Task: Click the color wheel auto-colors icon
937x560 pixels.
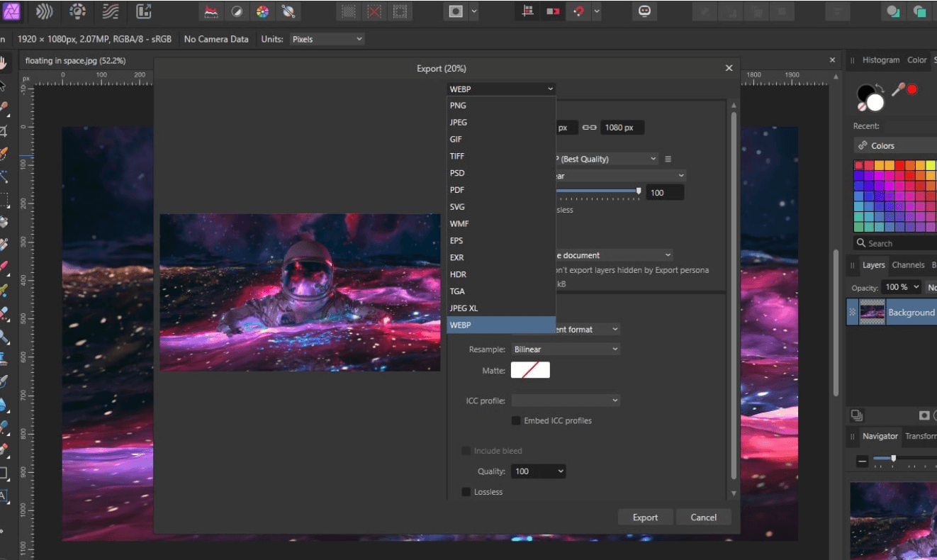Action: pyautogui.click(x=262, y=11)
